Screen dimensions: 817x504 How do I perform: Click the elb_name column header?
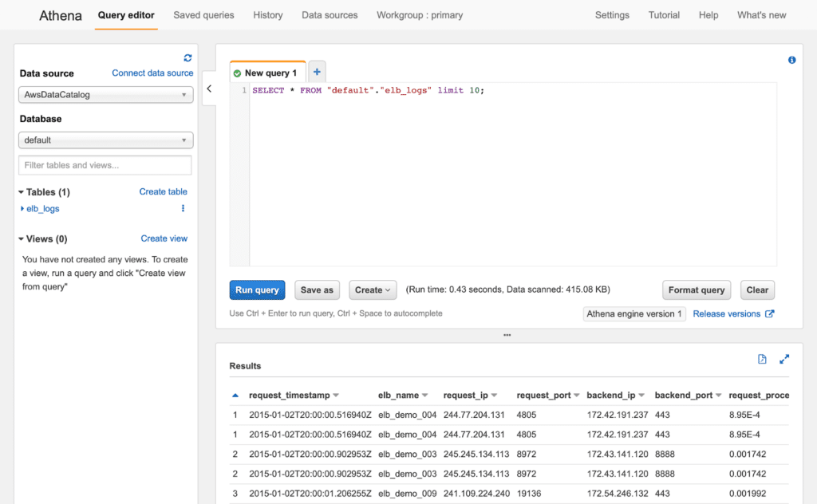[x=399, y=396]
